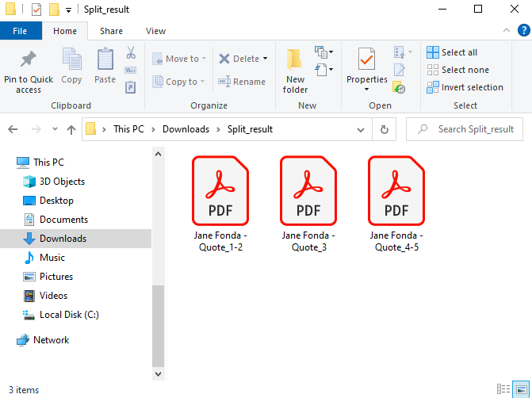Screen dimensions: 532x398
Task: Select the Jane Fonda - Quote_3 PDF file
Action: (x=308, y=202)
